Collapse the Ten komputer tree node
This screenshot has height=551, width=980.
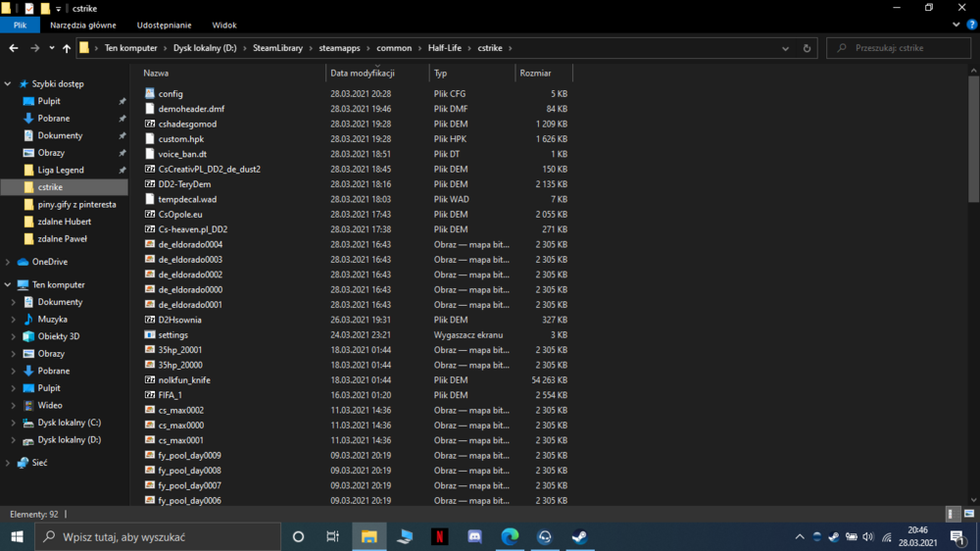(8, 284)
